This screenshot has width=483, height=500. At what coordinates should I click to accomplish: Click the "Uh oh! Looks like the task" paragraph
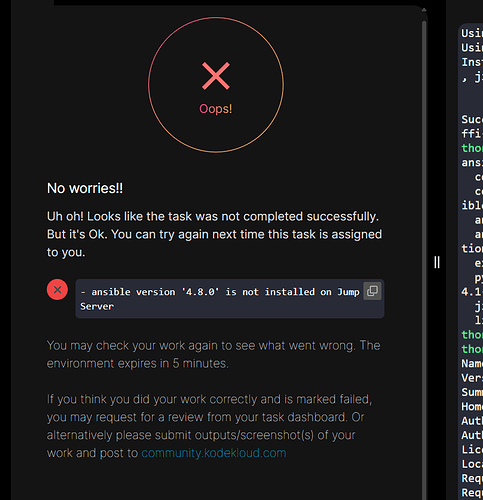pyautogui.click(x=214, y=234)
